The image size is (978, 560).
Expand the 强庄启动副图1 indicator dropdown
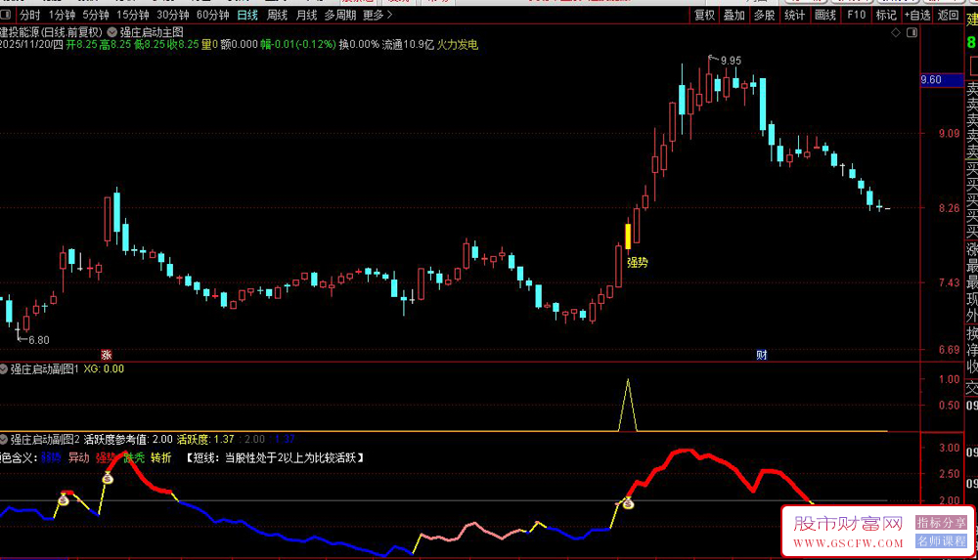4,369
